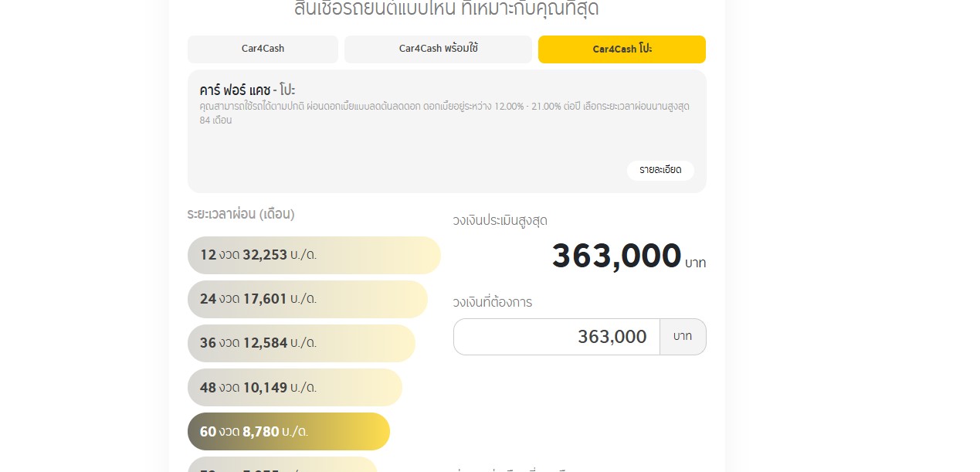Viewport: 980px width, 472px height.
Task: Select the Car4Cash โปะ tab
Action: (622, 49)
